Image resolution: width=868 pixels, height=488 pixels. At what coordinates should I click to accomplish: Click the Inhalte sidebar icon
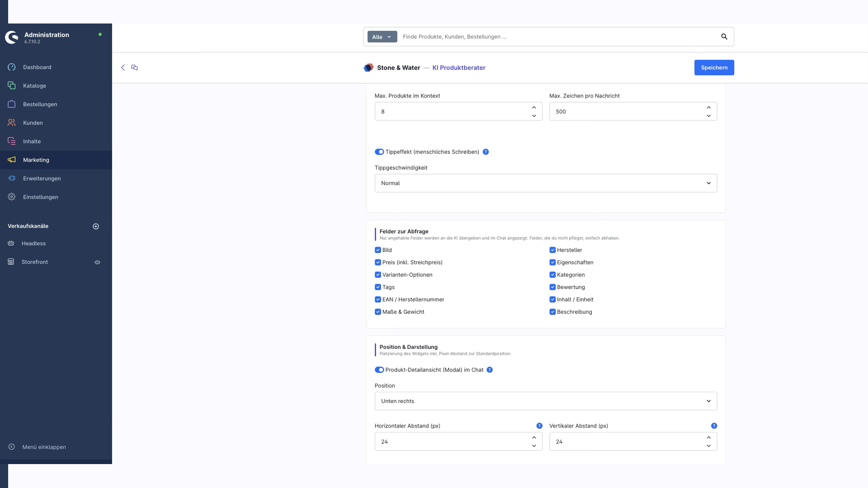click(x=12, y=141)
